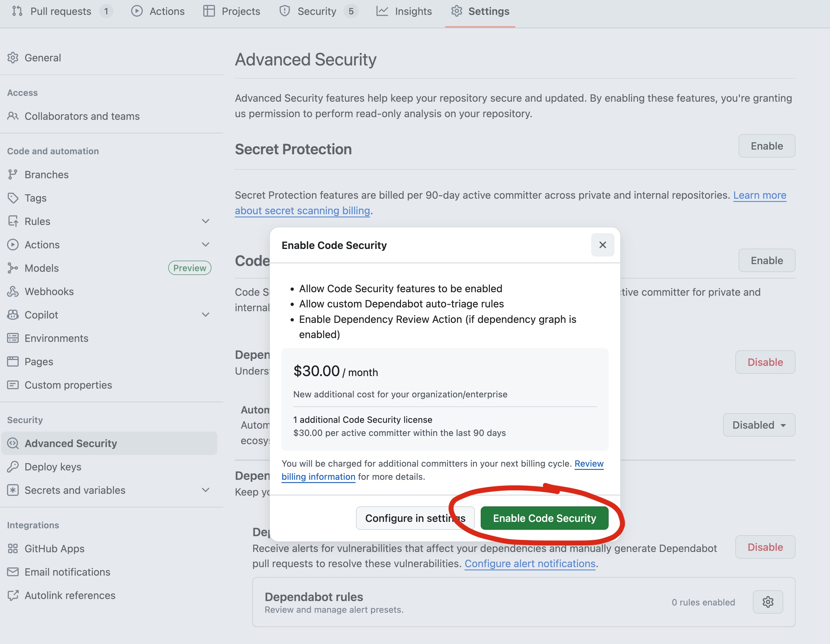Open the Autolink references settings
Image resolution: width=830 pixels, height=644 pixels.
coord(70,595)
